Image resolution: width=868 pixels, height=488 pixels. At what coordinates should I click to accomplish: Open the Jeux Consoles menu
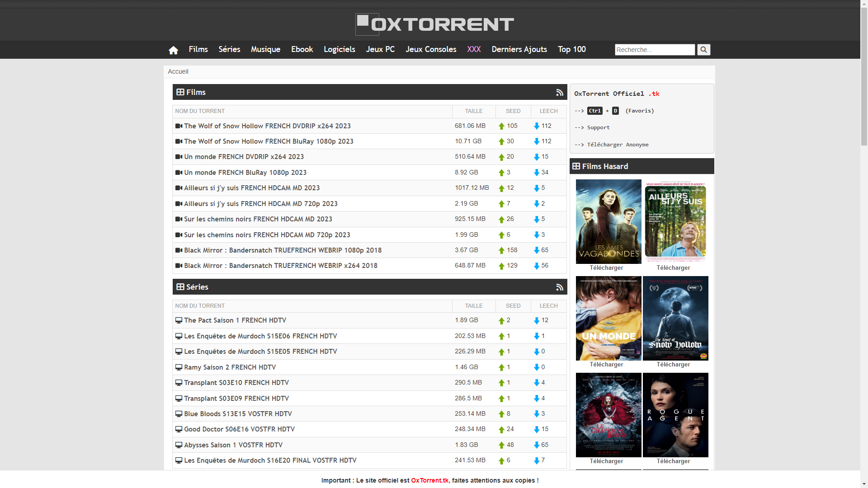tap(431, 49)
